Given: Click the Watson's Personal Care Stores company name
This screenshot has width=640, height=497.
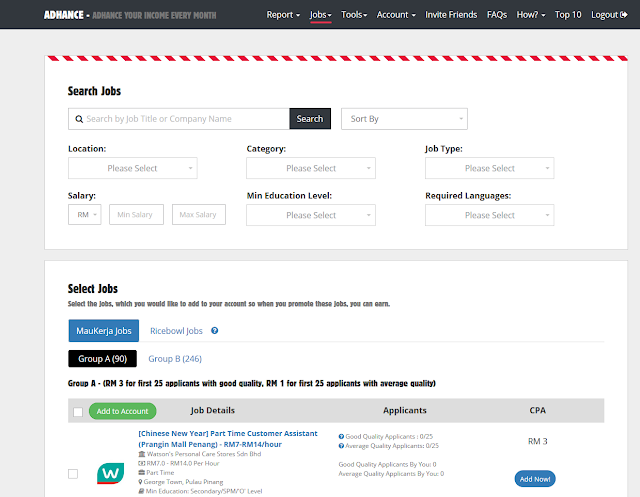Looking at the screenshot, I should point(204,454).
